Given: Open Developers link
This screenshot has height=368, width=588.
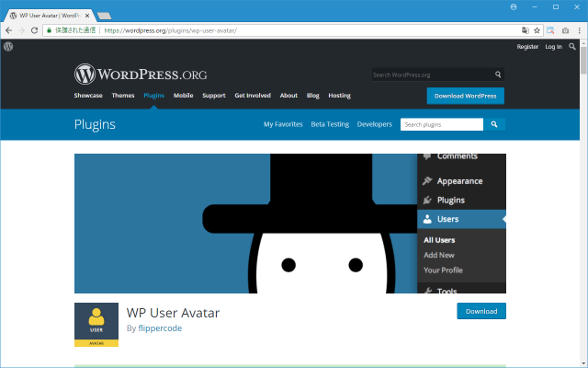Looking at the screenshot, I should pyautogui.click(x=374, y=124).
